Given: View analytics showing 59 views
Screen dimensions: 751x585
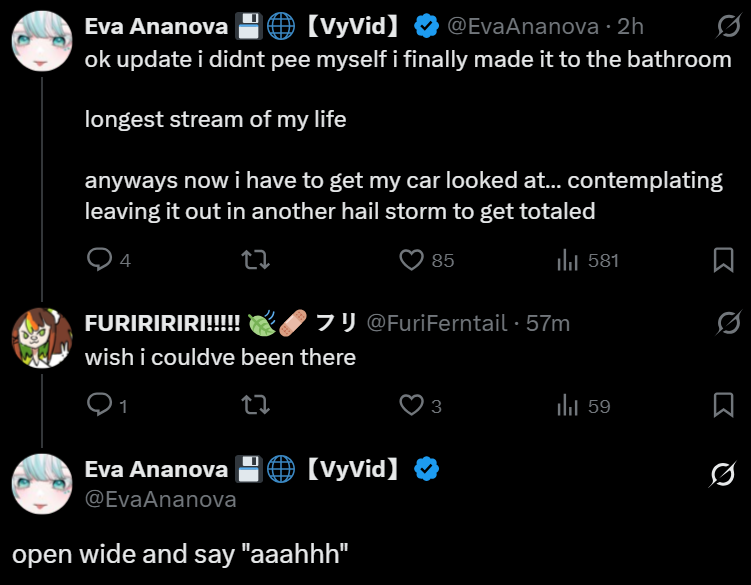Looking at the screenshot, I should tap(568, 405).
